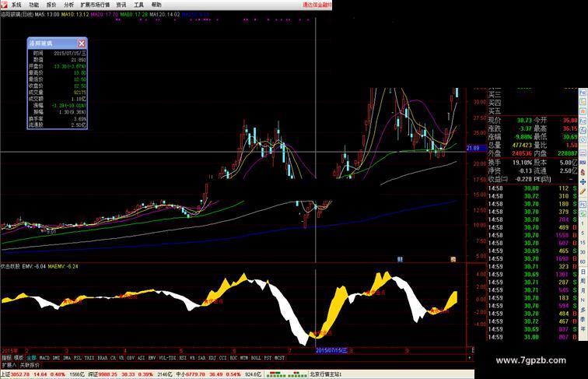Viewport: 588px width, 379px height.
Task: Click the red S icon in the right sidebar
Action: pos(583,172)
